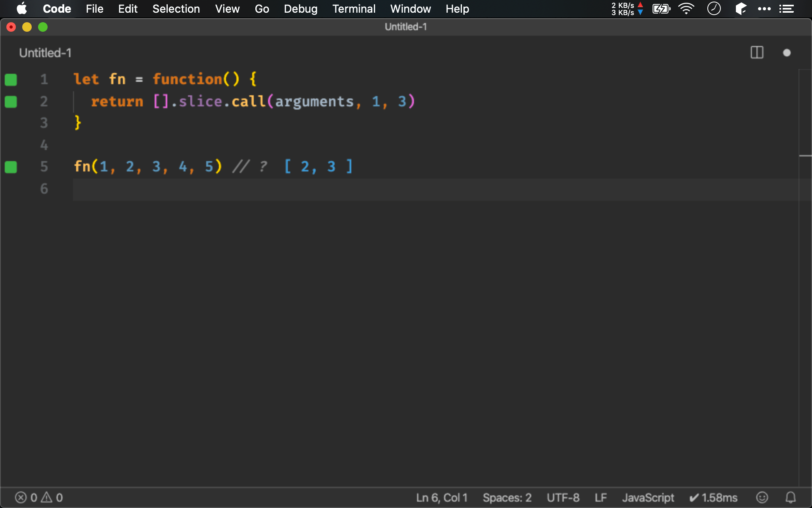Toggle the green breakpoint on line 1
The height and width of the screenshot is (508, 812).
click(11, 80)
